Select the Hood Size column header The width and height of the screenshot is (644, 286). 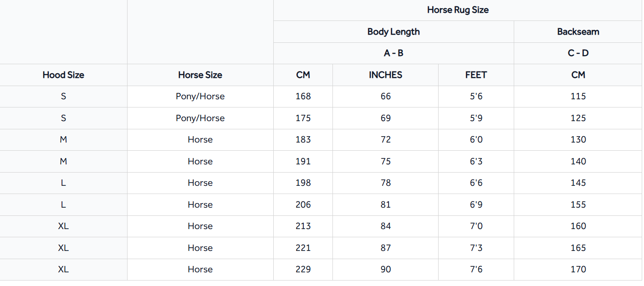63,75
